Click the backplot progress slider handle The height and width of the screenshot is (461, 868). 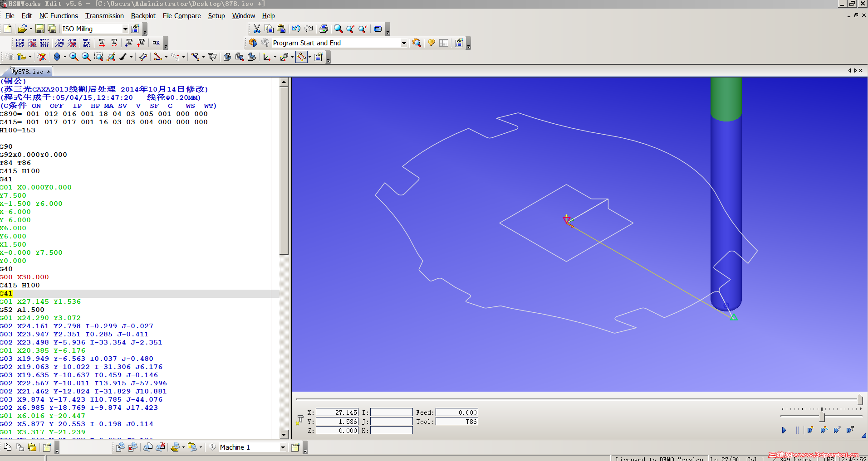[860, 399]
